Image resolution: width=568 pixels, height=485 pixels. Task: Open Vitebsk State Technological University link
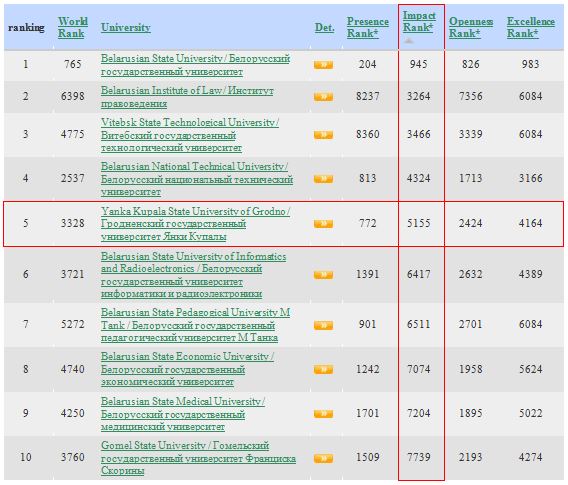click(x=190, y=135)
